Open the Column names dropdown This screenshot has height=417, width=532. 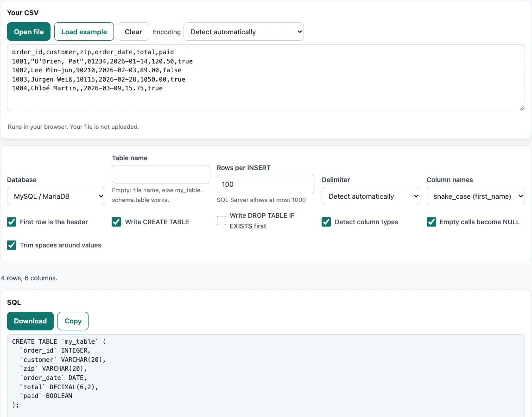[475, 196]
